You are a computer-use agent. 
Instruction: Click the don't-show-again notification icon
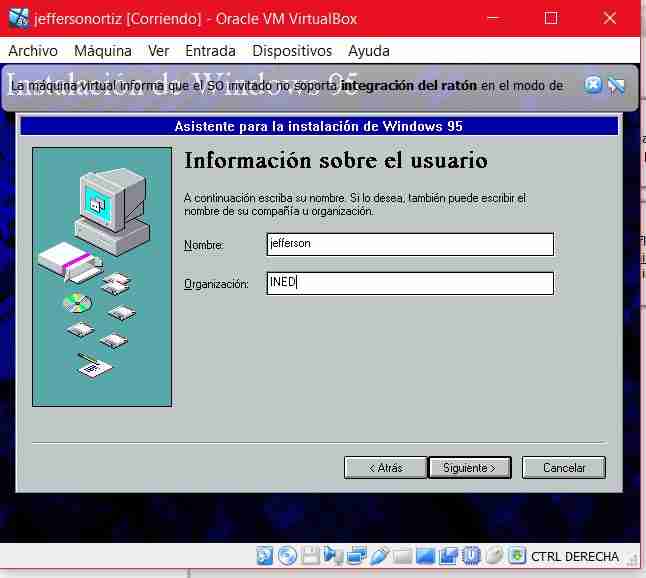click(616, 86)
